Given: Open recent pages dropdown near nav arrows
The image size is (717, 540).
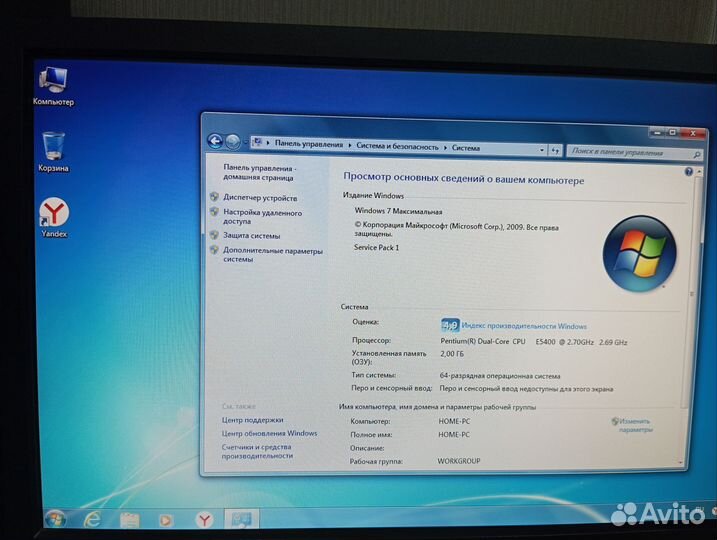Looking at the screenshot, I should click(246, 142).
